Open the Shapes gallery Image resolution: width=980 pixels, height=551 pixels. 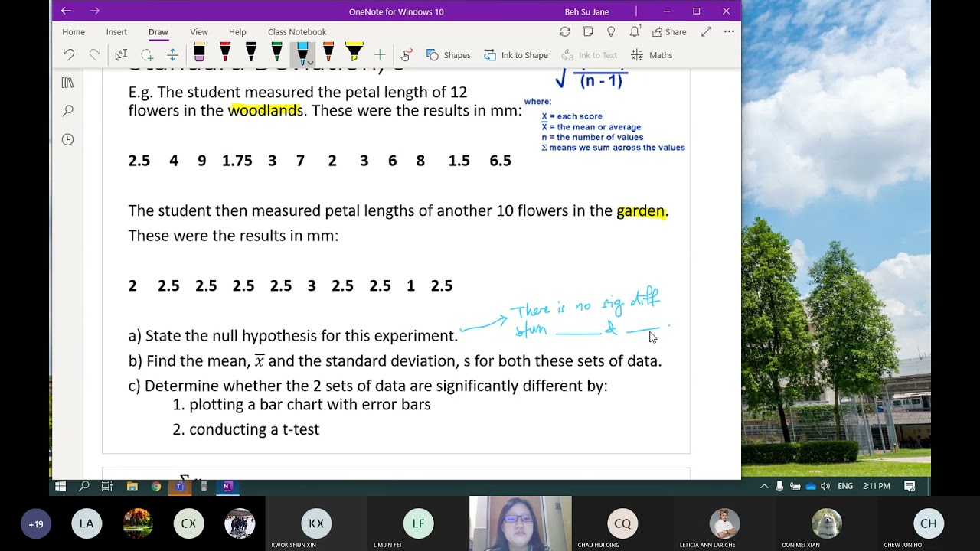(x=449, y=55)
